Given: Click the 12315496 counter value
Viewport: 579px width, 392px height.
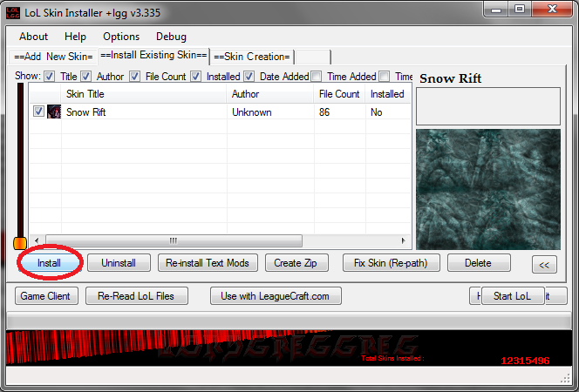Looking at the screenshot, I should pyautogui.click(x=525, y=361).
